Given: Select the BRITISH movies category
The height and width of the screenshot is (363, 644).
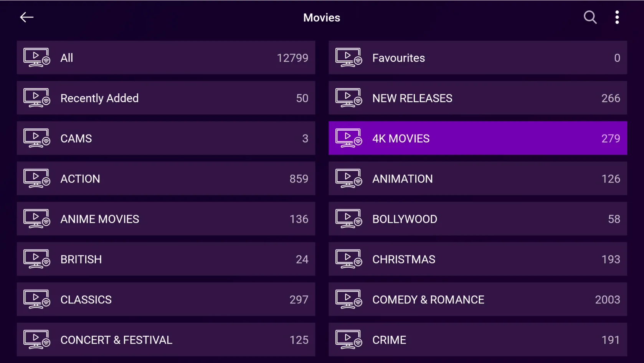Looking at the screenshot, I should (x=166, y=259).
